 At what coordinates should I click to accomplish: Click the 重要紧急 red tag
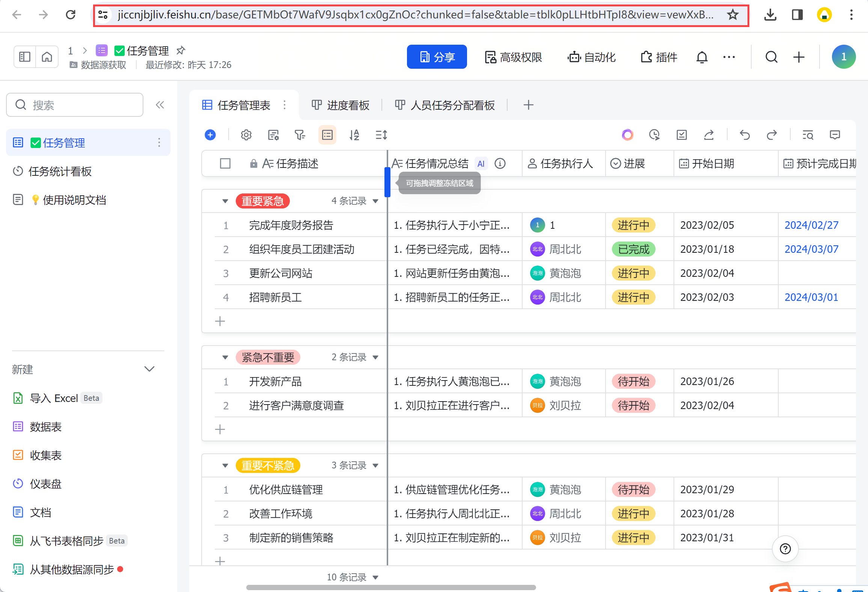coord(263,201)
